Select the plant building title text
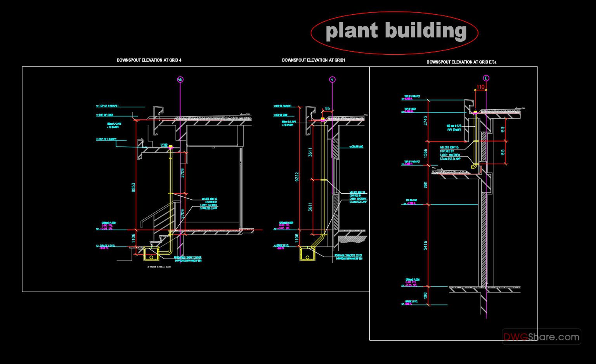Screen dimensions: 596x364 [397, 31]
